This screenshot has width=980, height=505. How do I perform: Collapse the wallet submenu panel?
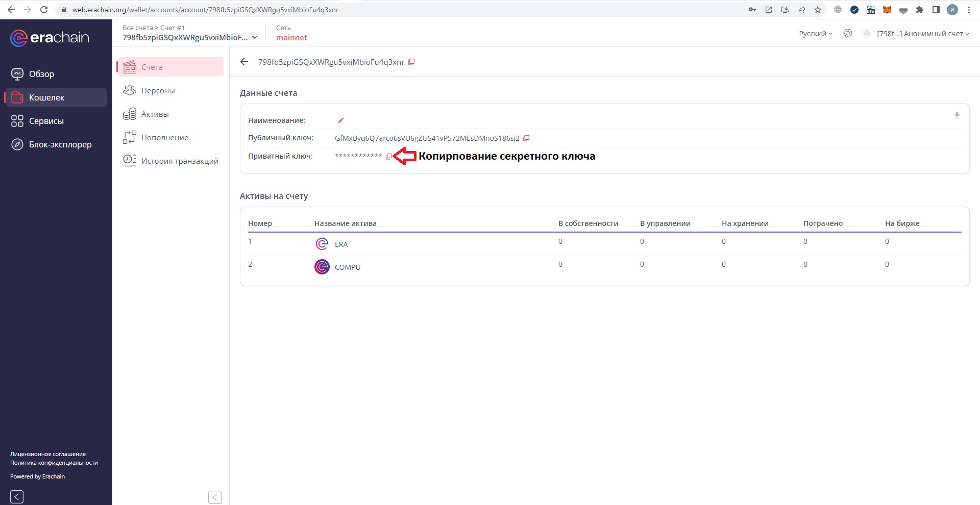(x=215, y=497)
